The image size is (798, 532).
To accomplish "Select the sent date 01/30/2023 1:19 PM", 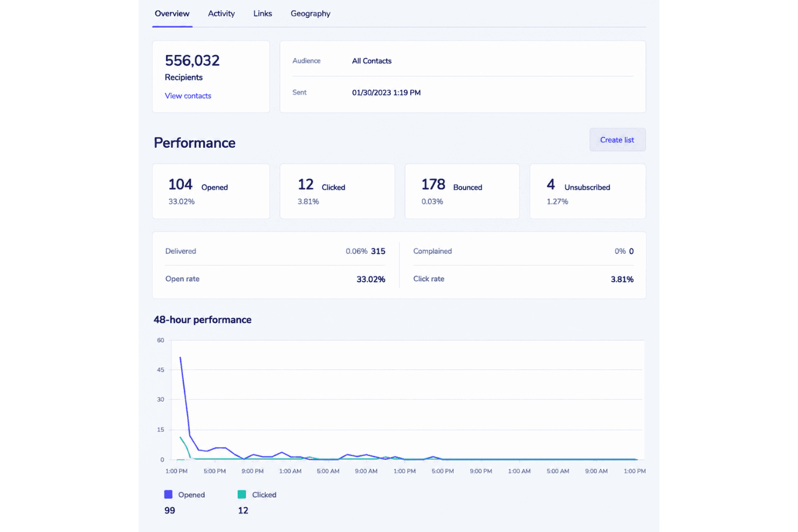I will [x=387, y=93].
